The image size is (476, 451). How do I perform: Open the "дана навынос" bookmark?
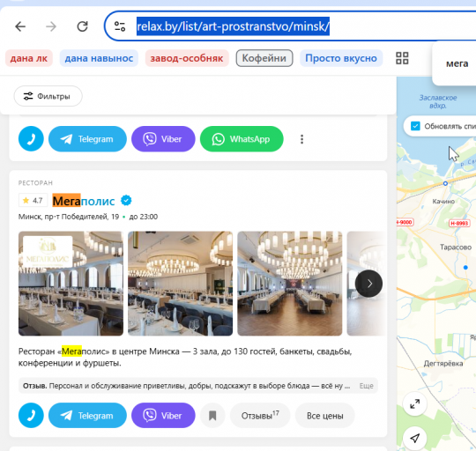(x=99, y=58)
